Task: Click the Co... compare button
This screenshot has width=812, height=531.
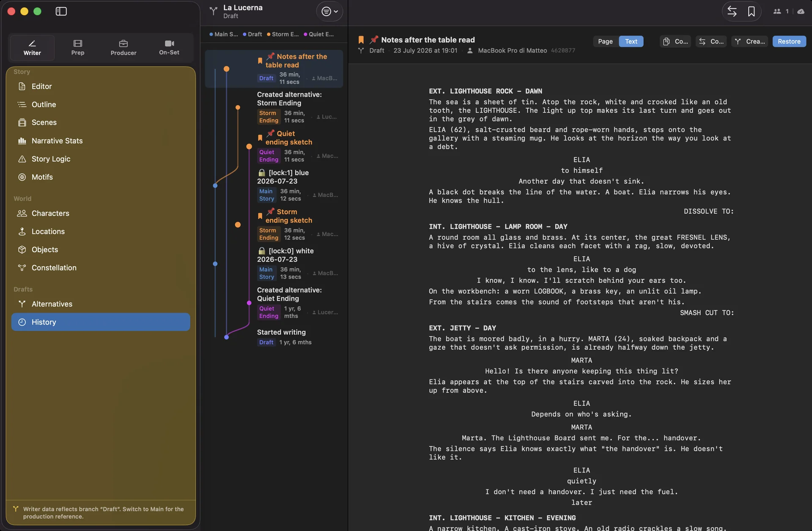Action: [711, 41]
